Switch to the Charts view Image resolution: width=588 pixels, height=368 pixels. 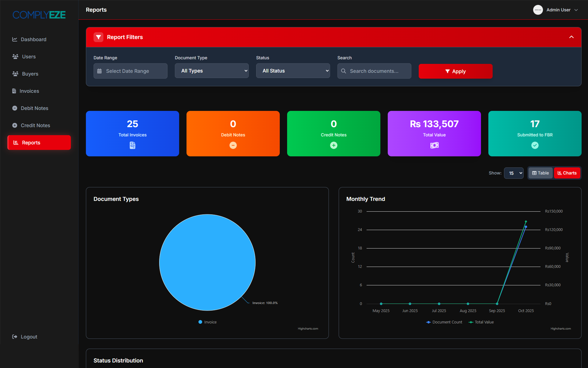567,173
